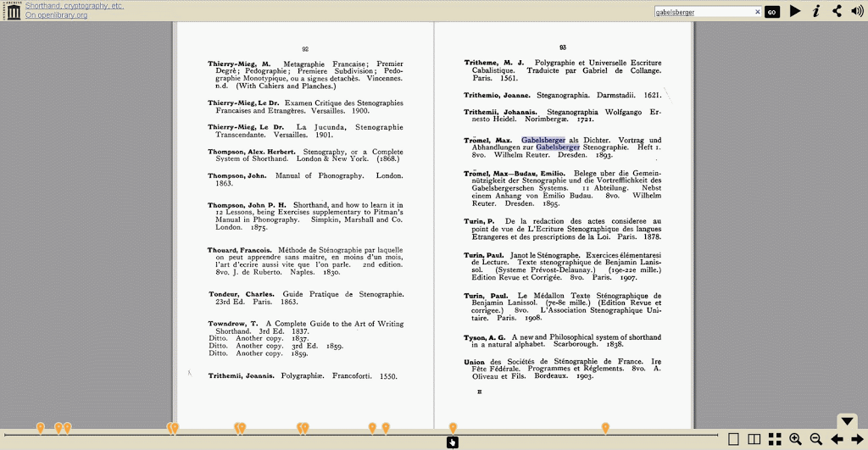The width and height of the screenshot is (868, 450).
Task: Click the Internet Archive logo icon
Action: click(13, 11)
